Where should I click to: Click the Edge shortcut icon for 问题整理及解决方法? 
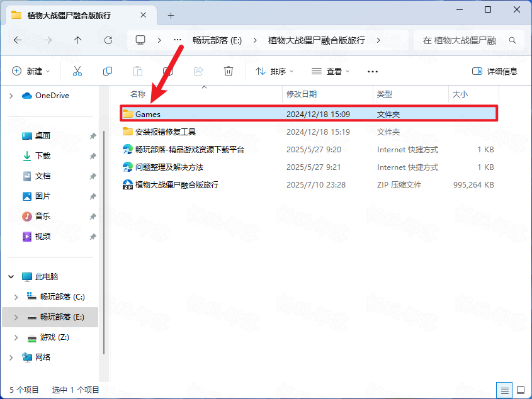(128, 167)
